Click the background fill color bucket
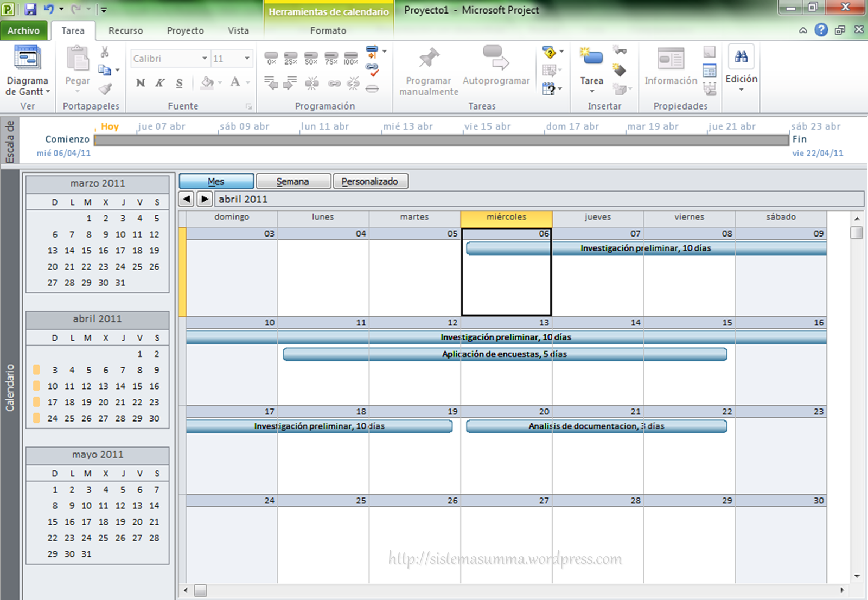 (x=207, y=83)
